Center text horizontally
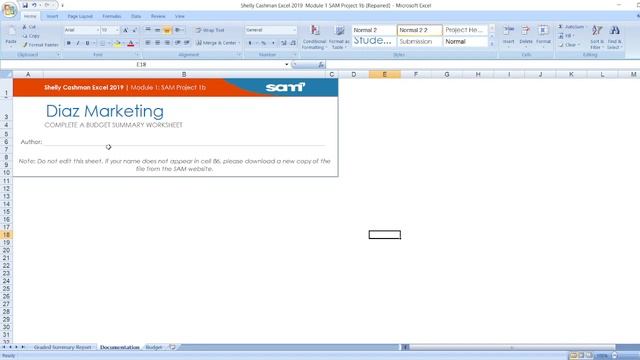 tap(157, 43)
